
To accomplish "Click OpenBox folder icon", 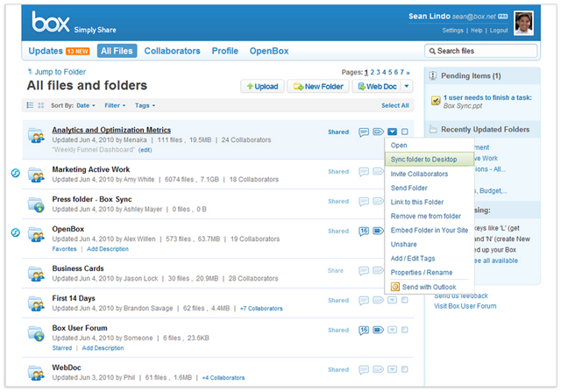I will click(x=36, y=234).
